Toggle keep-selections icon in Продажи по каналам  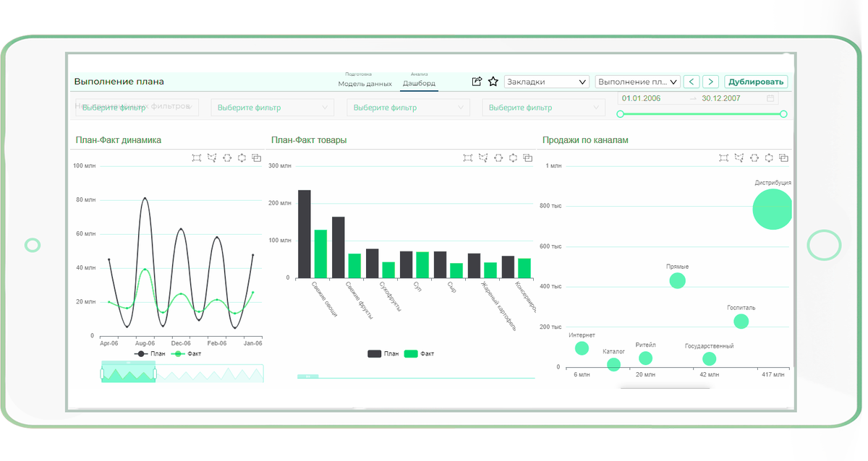783,158
